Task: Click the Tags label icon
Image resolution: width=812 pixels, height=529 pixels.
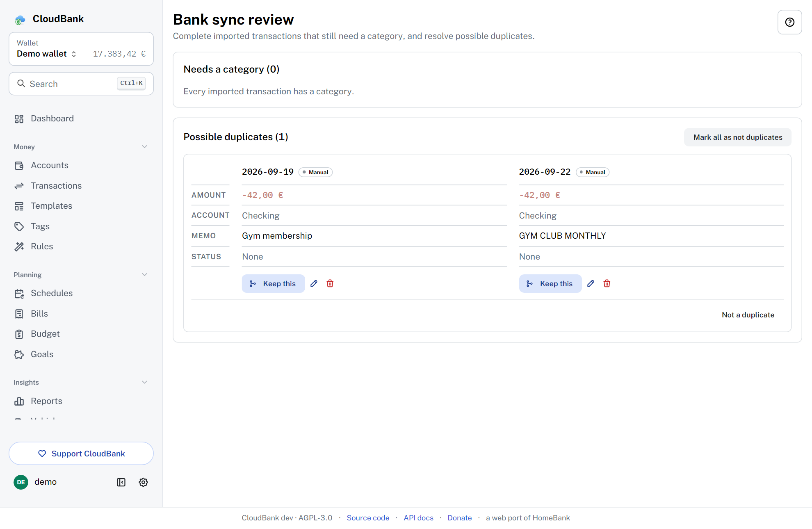Action: tap(19, 226)
